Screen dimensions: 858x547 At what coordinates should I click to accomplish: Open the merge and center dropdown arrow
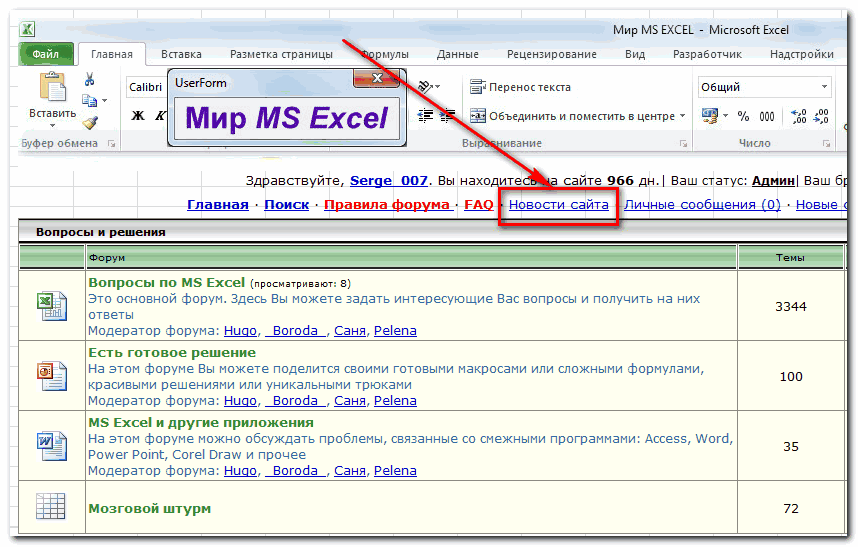pyautogui.click(x=682, y=116)
